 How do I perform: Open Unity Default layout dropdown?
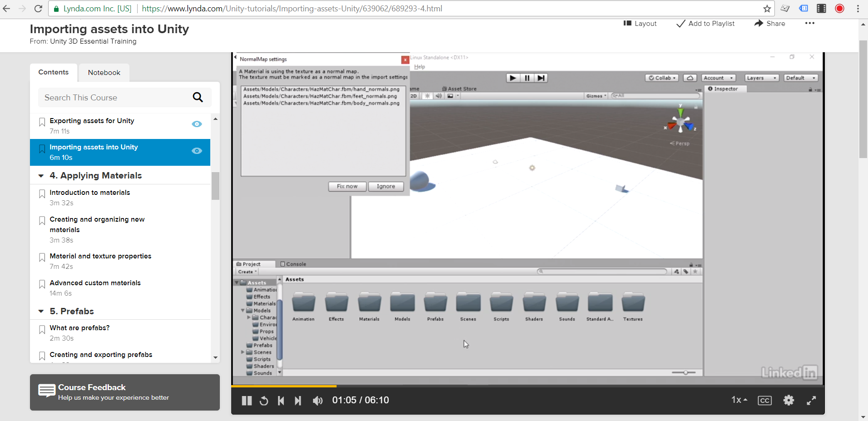[x=802, y=78]
